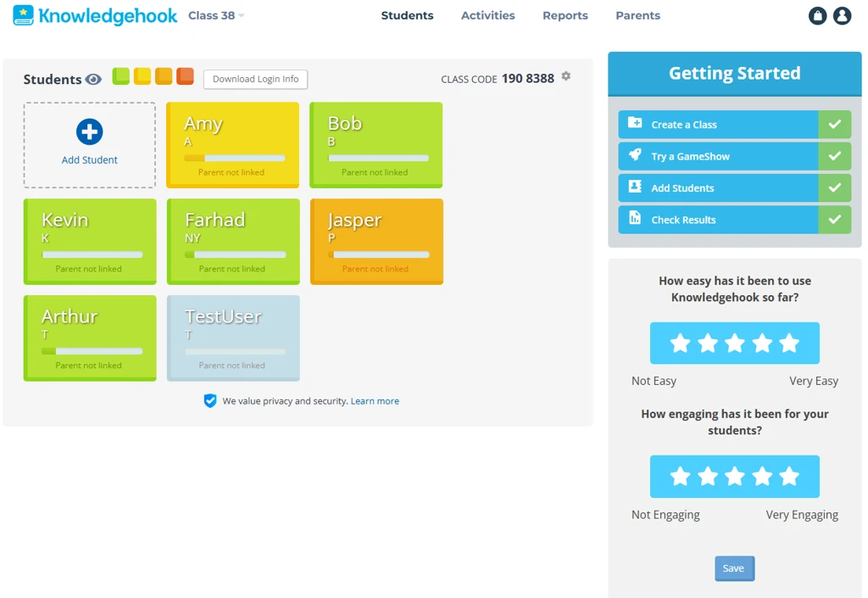868x598 pixels.
Task: Click the Create a Class folder icon
Action: pos(635,123)
